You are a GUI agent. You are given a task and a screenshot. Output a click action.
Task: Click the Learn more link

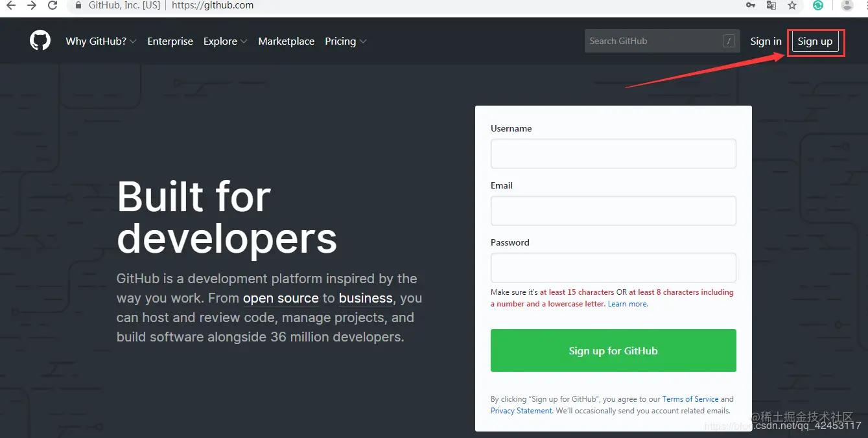coord(627,303)
